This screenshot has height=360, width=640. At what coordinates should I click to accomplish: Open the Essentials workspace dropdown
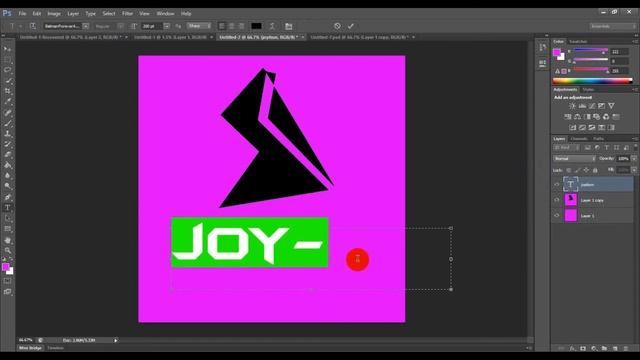[x=612, y=26]
